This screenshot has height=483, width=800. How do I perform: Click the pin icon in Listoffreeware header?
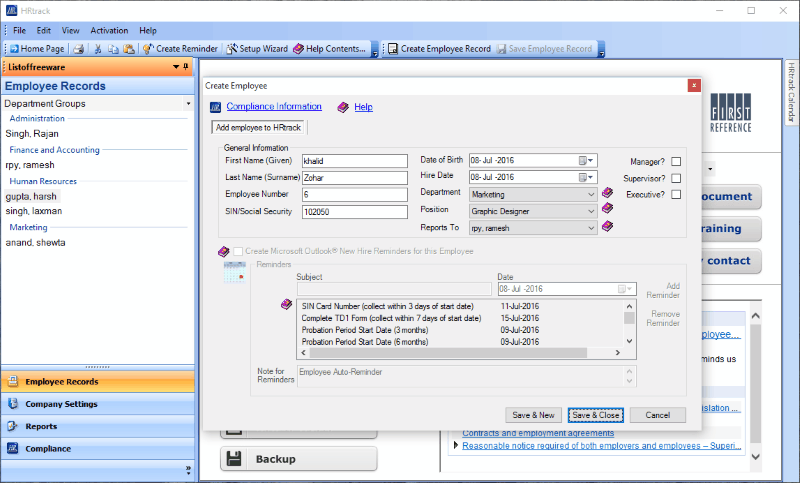[186, 67]
